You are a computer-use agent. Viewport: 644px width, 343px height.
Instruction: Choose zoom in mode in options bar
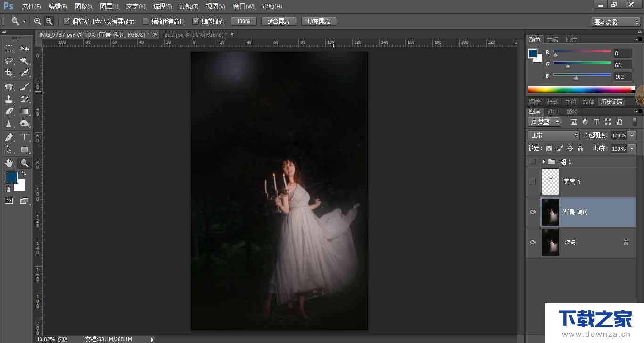(38, 21)
